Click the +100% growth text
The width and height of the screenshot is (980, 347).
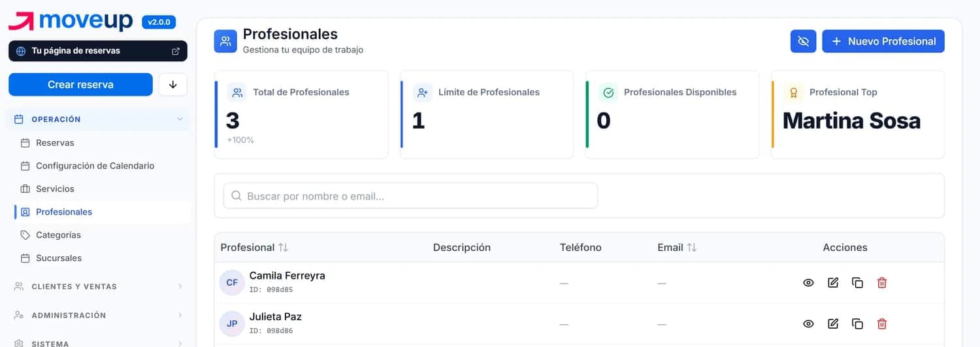[x=240, y=140]
